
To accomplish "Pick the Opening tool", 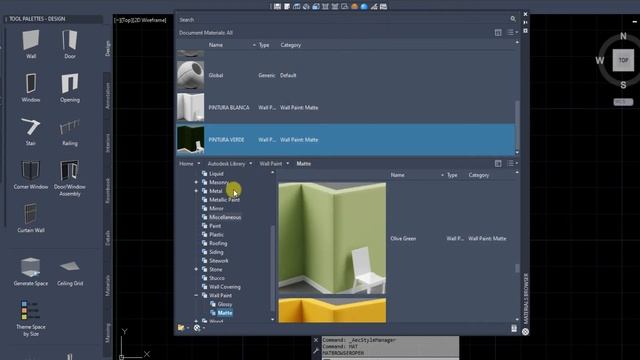I will (x=70, y=87).
